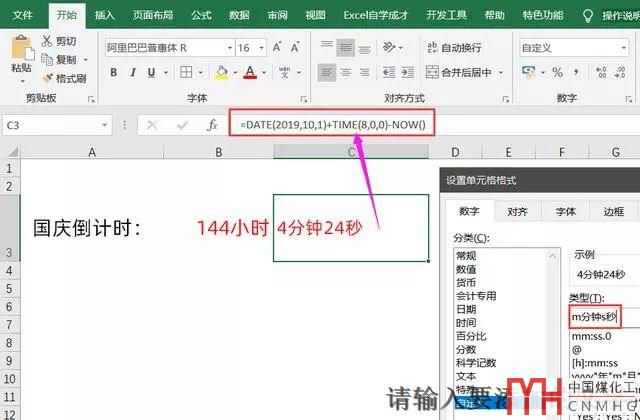Switch to dialog Alignment (对齐) tab

coord(518,211)
